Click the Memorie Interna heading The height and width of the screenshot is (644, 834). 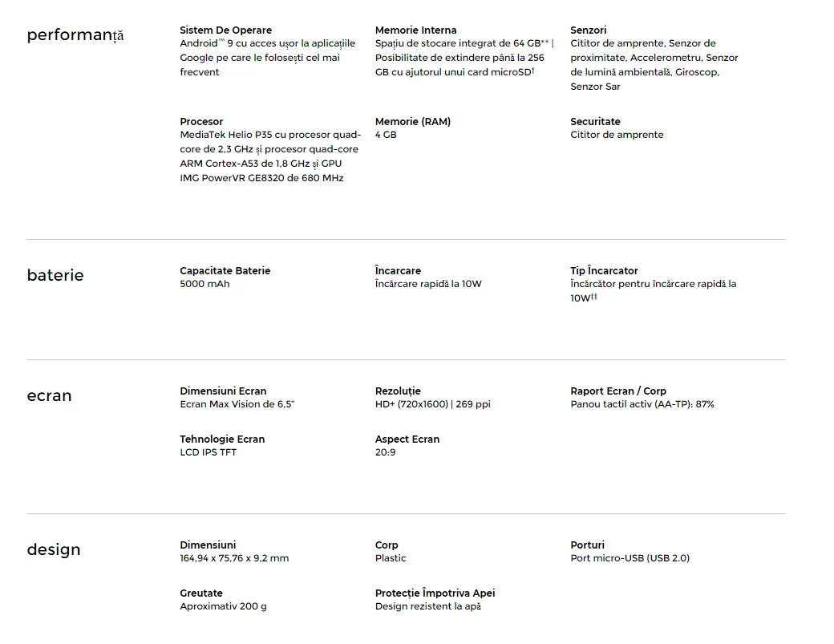pos(415,30)
